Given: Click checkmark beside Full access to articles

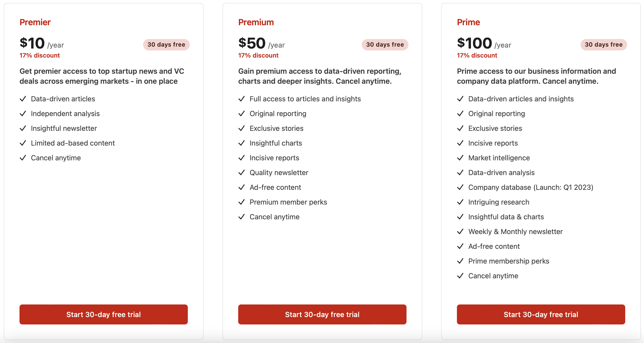Looking at the screenshot, I should [242, 99].
